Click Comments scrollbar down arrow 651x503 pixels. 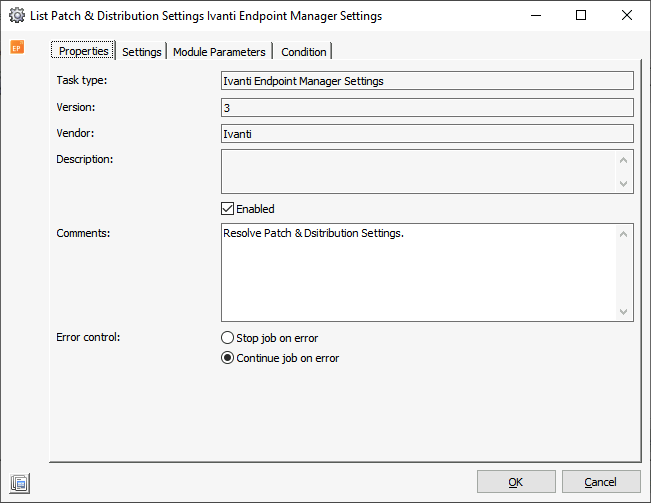tap(623, 312)
